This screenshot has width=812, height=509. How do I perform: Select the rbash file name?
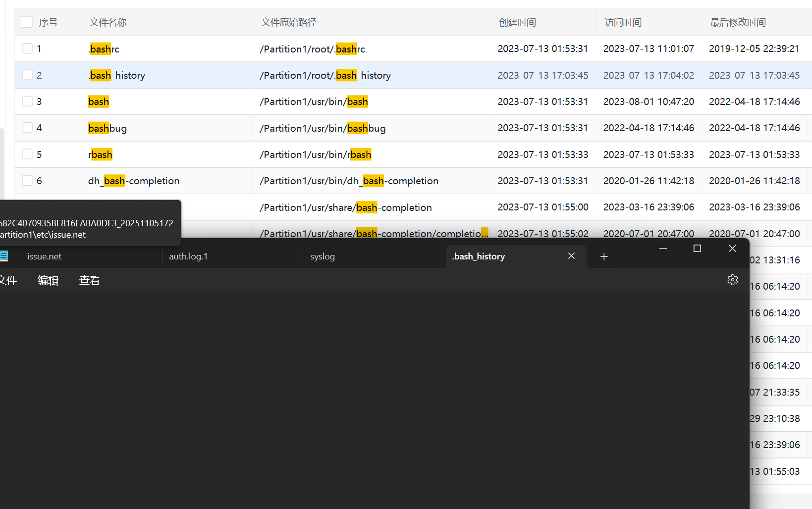(100, 154)
